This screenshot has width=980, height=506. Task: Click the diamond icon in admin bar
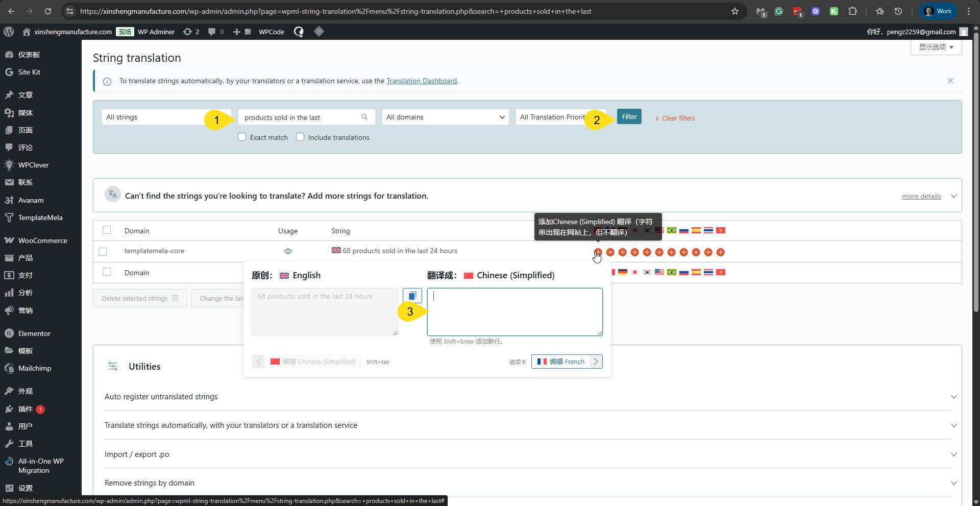[x=319, y=32]
